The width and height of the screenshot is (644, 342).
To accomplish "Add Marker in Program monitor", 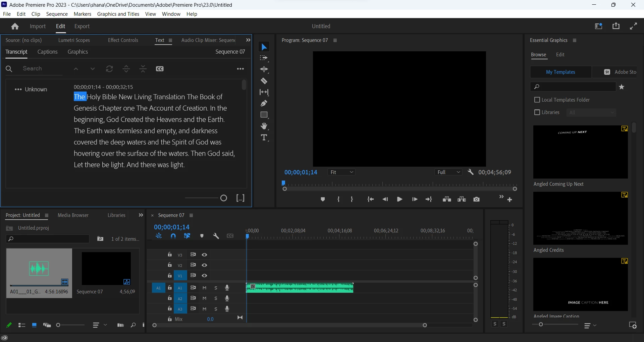I will coord(323,199).
